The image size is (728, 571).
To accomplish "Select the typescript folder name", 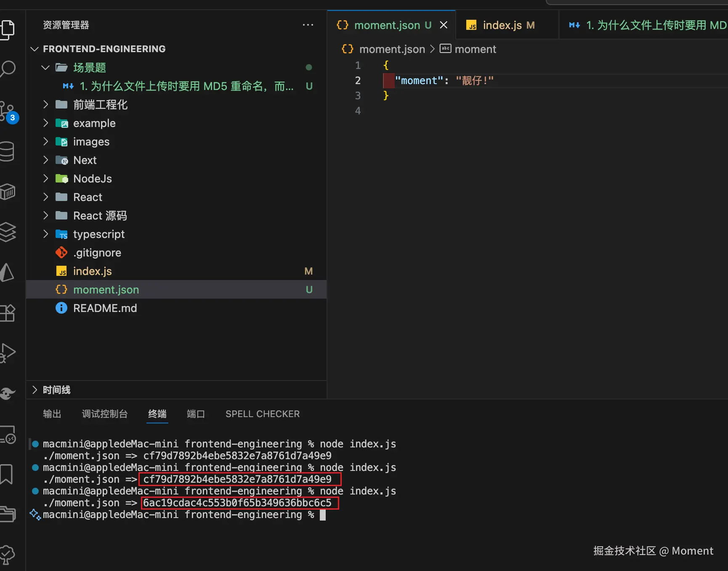I will pos(99,234).
